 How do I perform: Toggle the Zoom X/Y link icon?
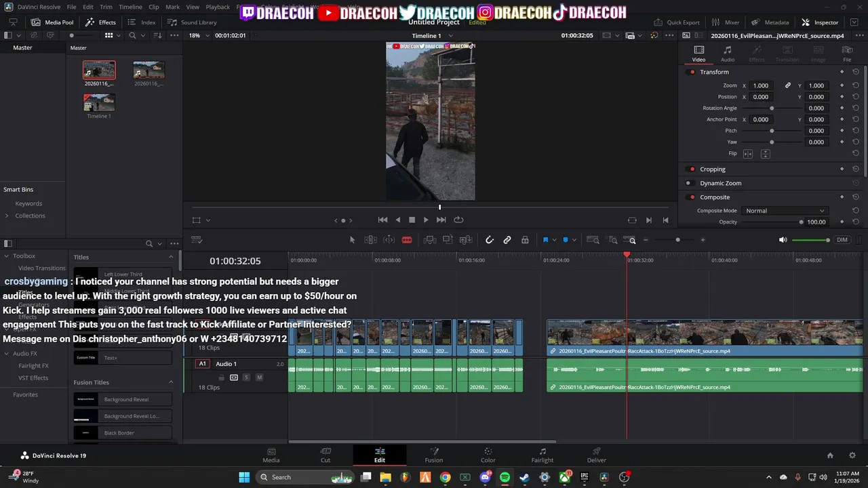tap(787, 85)
